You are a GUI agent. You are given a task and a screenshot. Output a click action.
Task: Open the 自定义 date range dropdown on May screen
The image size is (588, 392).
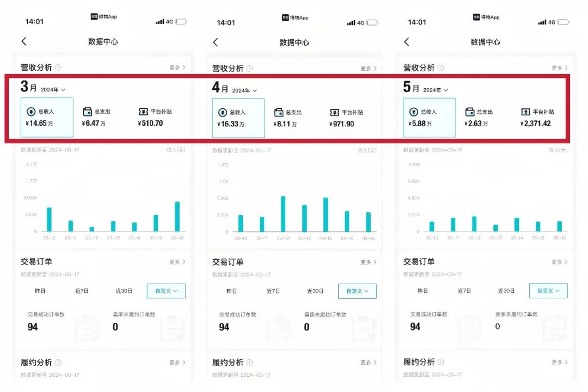point(548,291)
